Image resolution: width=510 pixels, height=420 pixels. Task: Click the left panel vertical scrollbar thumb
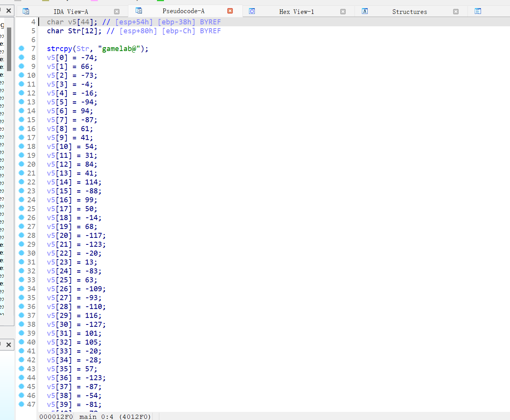[x=9, y=49]
